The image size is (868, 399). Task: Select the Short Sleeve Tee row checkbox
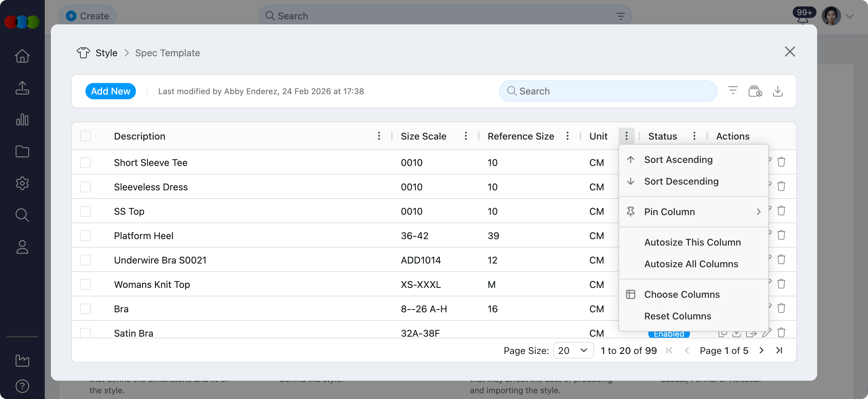pyautogui.click(x=85, y=163)
